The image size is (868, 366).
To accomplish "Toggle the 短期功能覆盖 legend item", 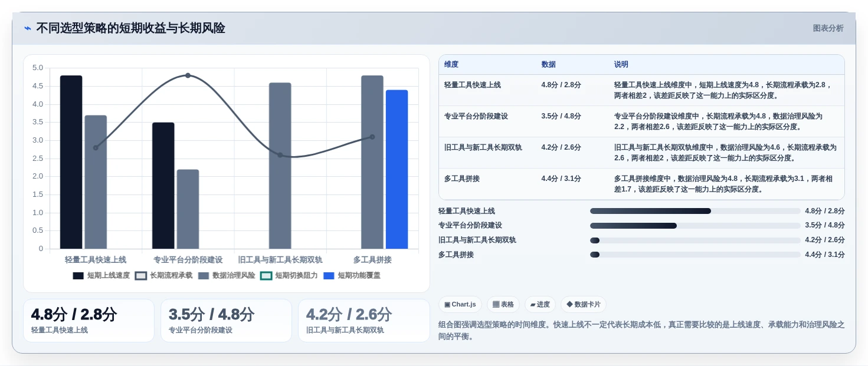I will 352,275.
